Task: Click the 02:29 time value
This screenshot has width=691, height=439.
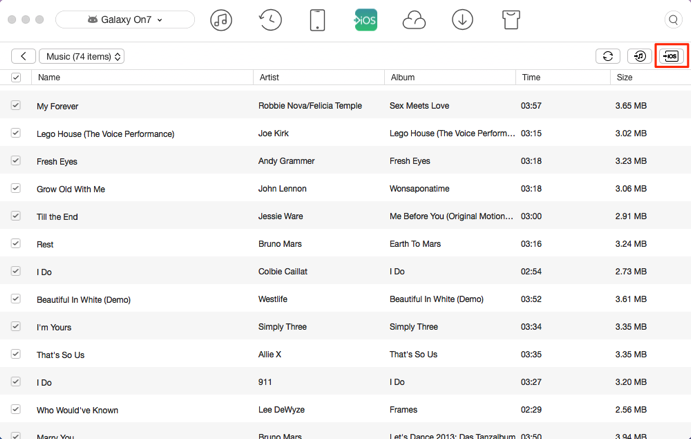Action: [531, 409]
